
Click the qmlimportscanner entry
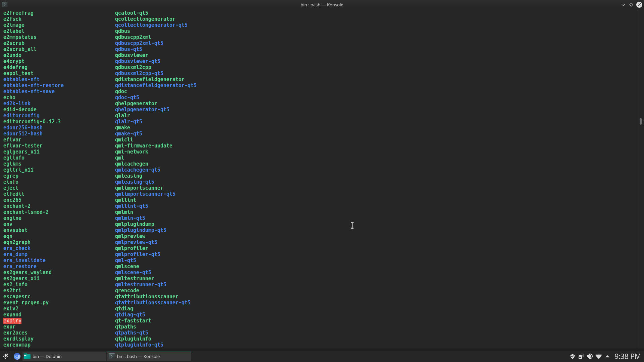(x=139, y=188)
